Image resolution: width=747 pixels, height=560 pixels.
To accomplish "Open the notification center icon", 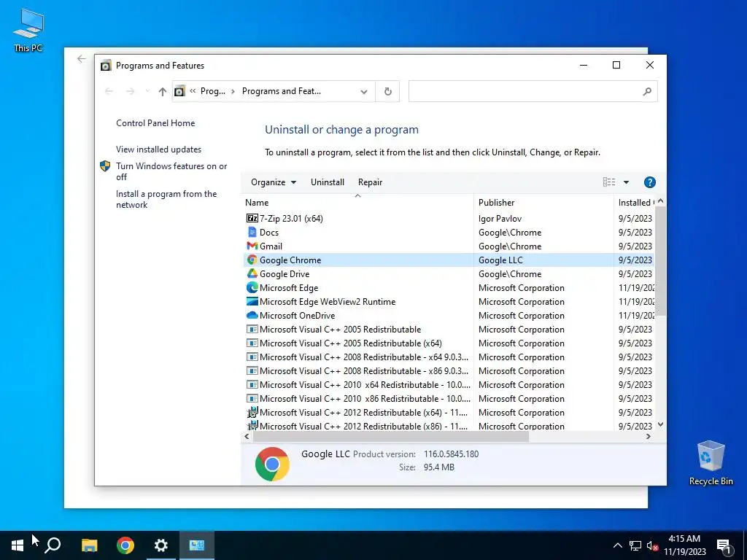I will pyautogui.click(x=724, y=546).
